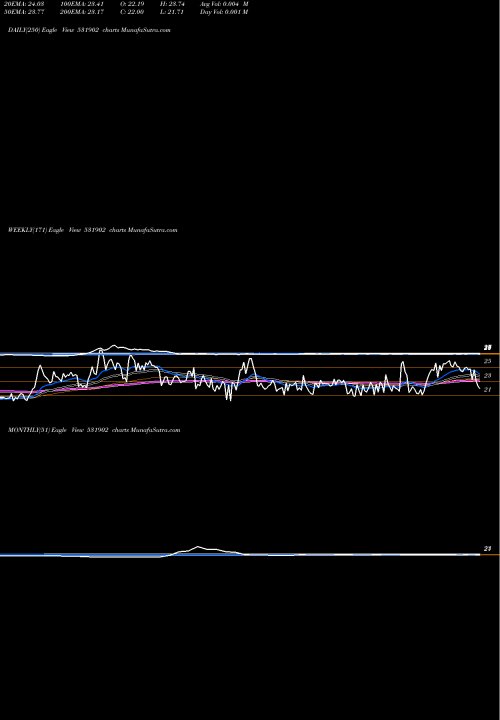
Task: Click the high price 'H:' value
Action: click(172, 4)
